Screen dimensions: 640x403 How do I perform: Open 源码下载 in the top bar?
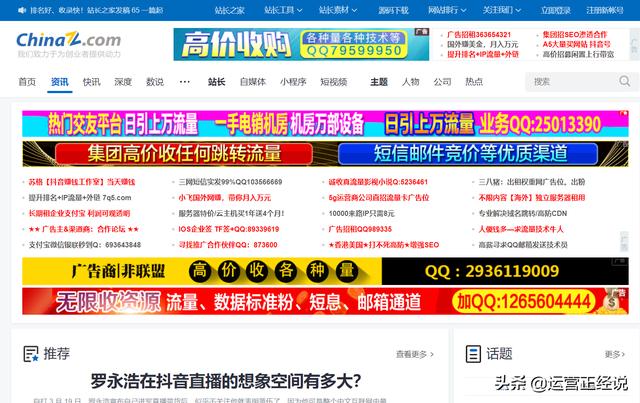click(393, 10)
